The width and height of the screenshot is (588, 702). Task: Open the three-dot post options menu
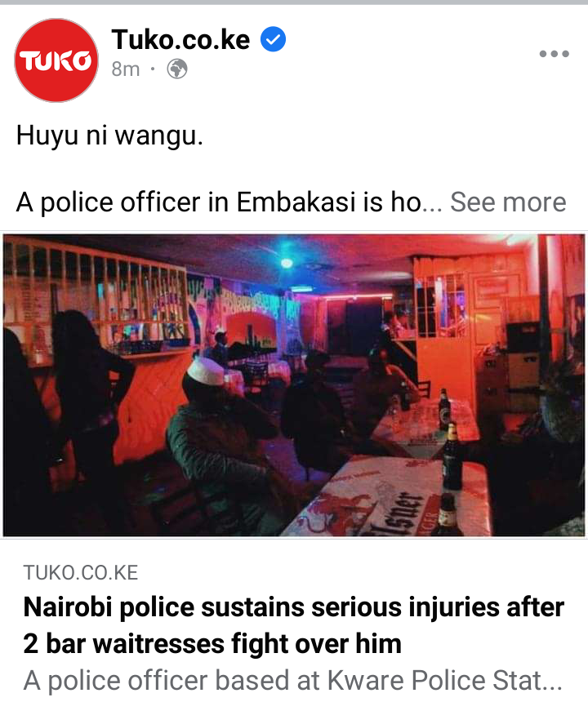click(x=554, y=54)
